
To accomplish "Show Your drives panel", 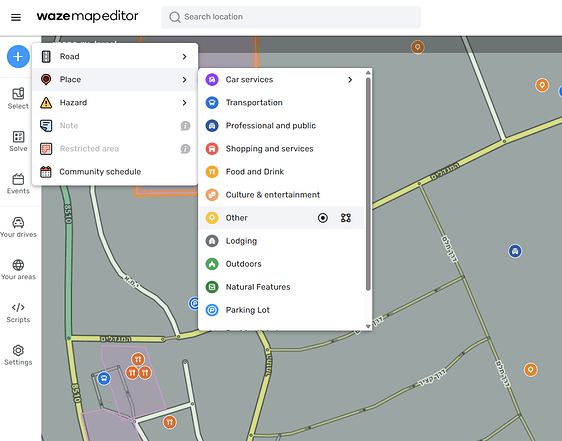I will coord(18,227).
